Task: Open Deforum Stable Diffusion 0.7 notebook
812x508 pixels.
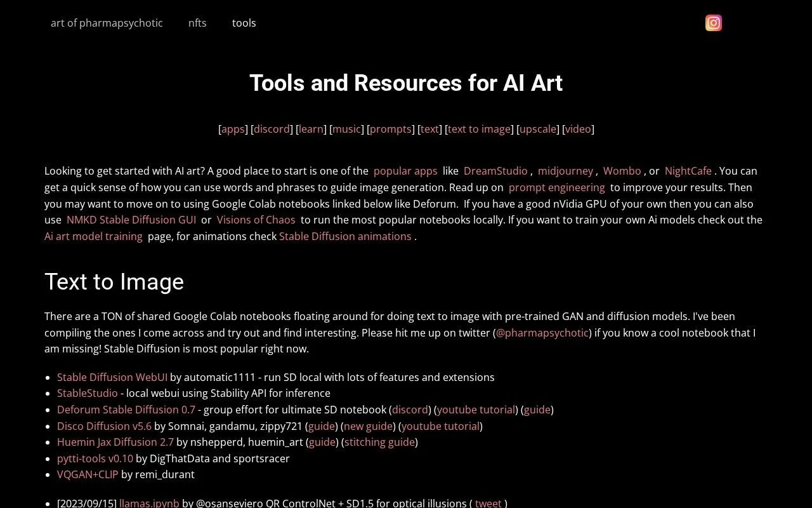Action: (x=126, y=410)
